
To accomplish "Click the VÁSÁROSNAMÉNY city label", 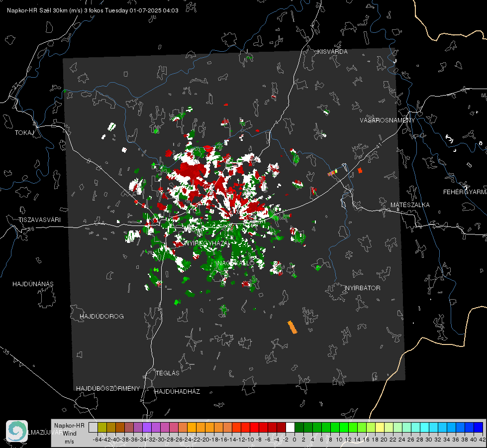I will [388, 120].
